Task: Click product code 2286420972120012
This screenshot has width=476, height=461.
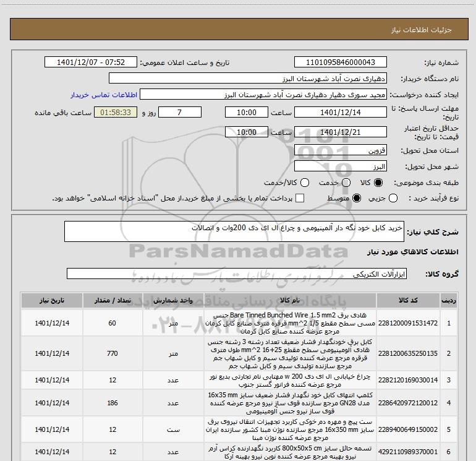Action: 408,403
